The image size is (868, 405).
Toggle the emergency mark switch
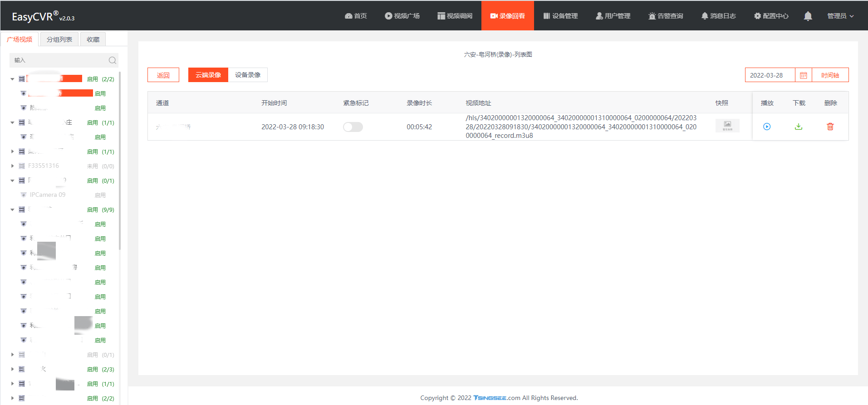[353, 127]
